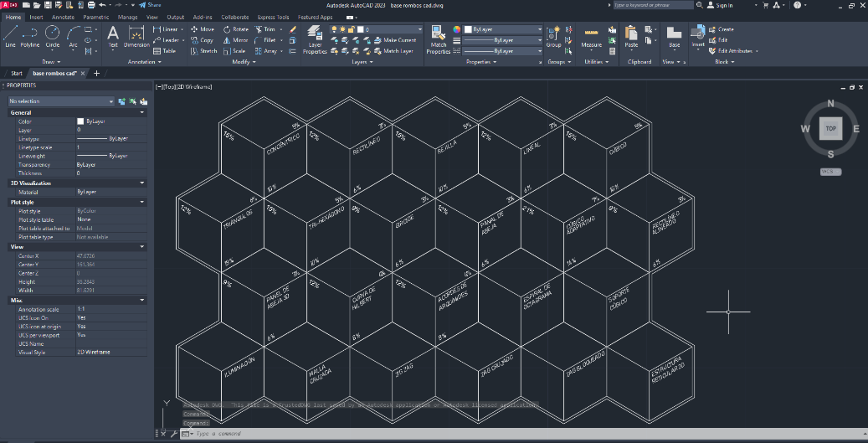Click the Group objects tool

[553, 37]
